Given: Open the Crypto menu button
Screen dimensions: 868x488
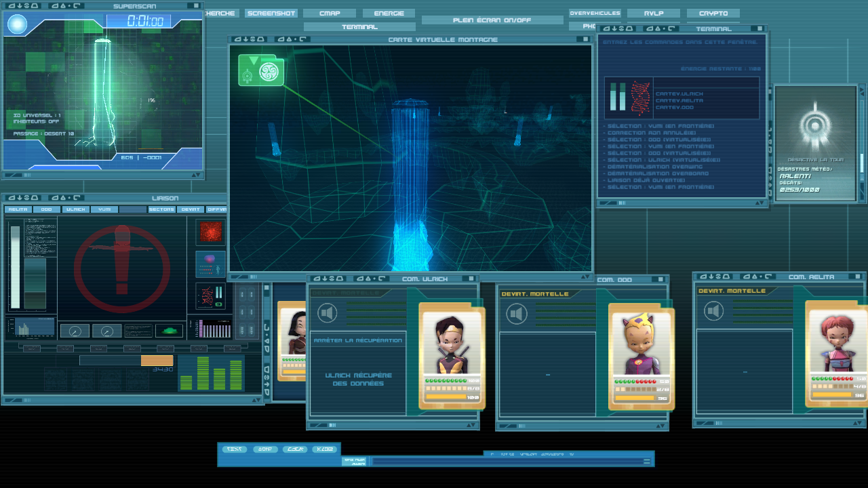Looking at the screenshot, I should click(713, 14).
